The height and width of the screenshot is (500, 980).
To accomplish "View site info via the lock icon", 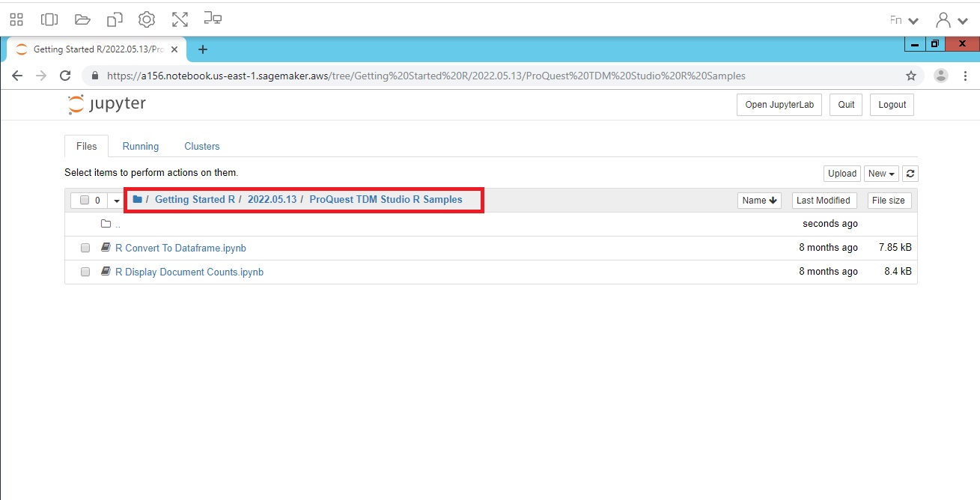I will click(94, 76).
